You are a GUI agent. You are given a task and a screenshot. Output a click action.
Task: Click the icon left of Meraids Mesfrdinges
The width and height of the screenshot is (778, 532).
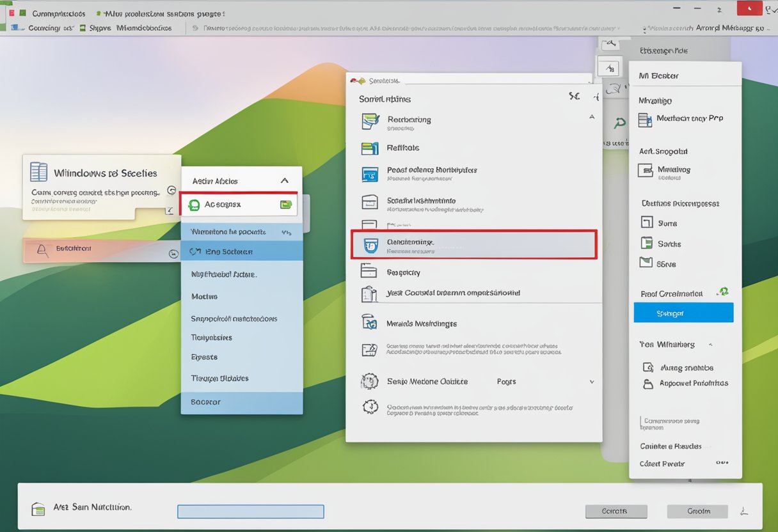[x=369, y=322]
